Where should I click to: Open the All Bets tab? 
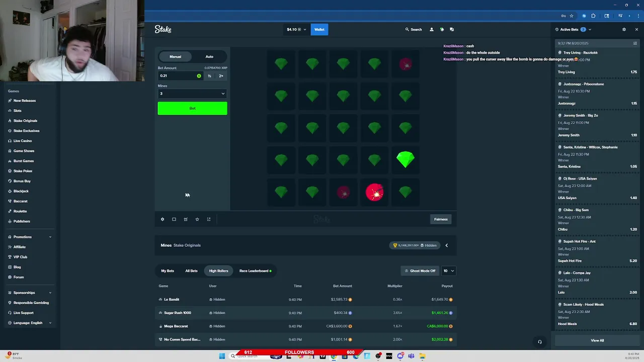pyautogui.click(x=191, y=270)
